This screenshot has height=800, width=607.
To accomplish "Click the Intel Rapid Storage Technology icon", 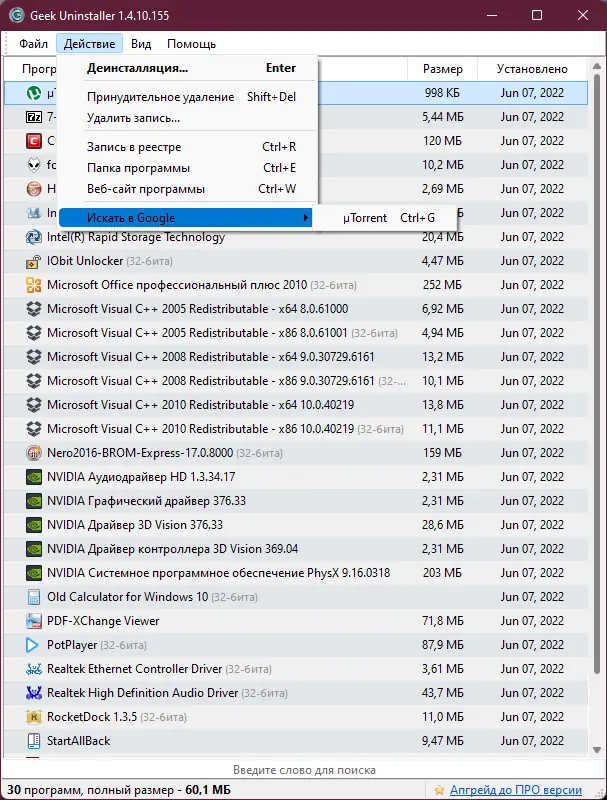I will pos(32,237).
